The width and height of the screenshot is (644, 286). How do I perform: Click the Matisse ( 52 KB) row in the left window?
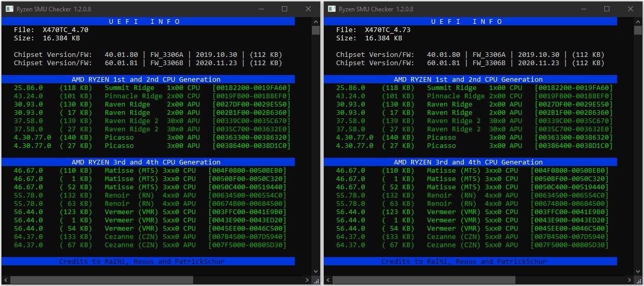click(150, 187)
